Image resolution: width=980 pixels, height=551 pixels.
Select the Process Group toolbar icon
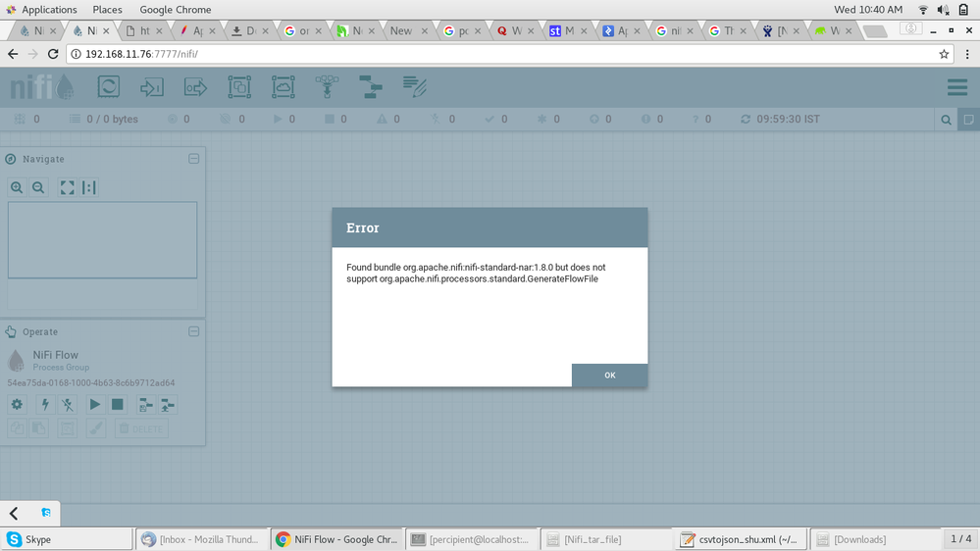click(x=239, y=87)
